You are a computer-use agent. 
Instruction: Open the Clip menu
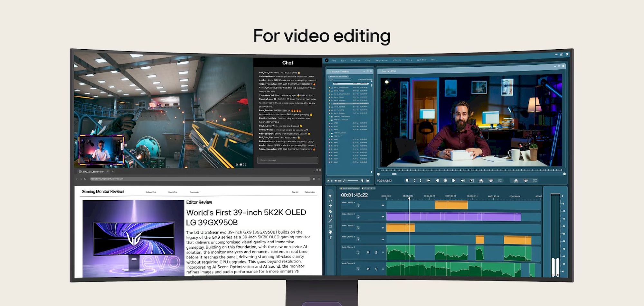pos(367,61)
